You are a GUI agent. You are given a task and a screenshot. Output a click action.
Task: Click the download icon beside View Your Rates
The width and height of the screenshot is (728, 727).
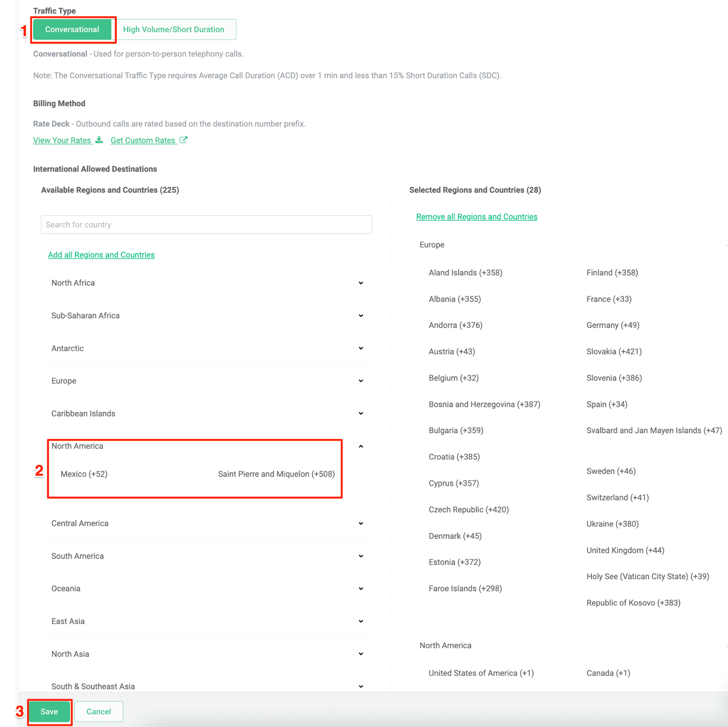click(x=99, y=140)
